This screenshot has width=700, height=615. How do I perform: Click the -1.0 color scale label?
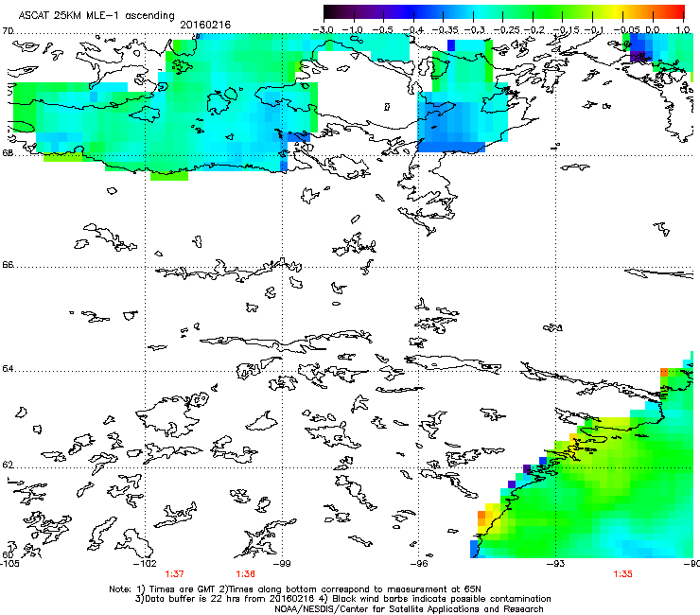click(353, 30)
